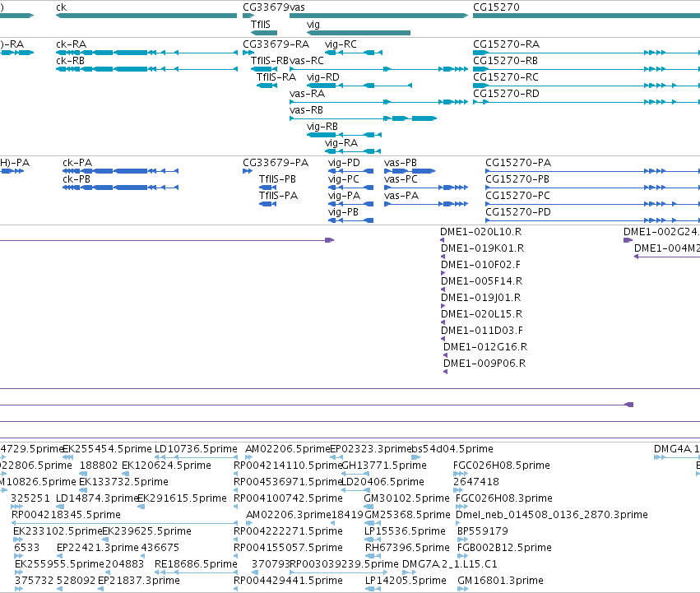Click EST LD20406.5prime label

pos(382,482)
